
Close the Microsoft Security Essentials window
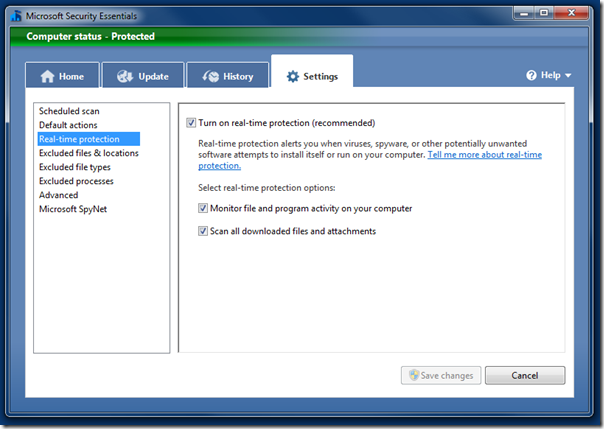click(x=572, y=13)
